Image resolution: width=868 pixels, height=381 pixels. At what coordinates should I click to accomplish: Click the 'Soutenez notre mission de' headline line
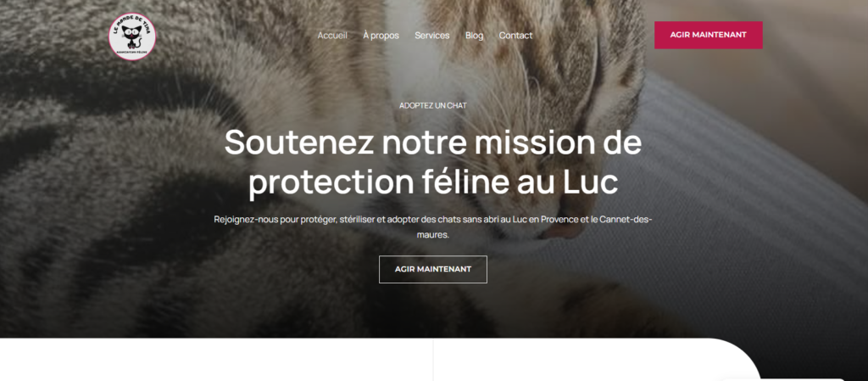tap(433, 143)
